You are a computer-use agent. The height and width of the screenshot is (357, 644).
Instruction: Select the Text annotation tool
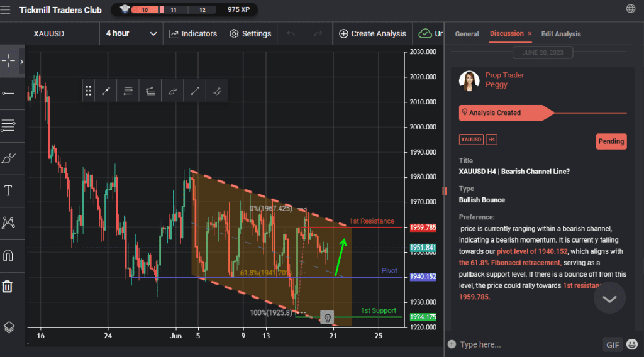pos(8,190)
